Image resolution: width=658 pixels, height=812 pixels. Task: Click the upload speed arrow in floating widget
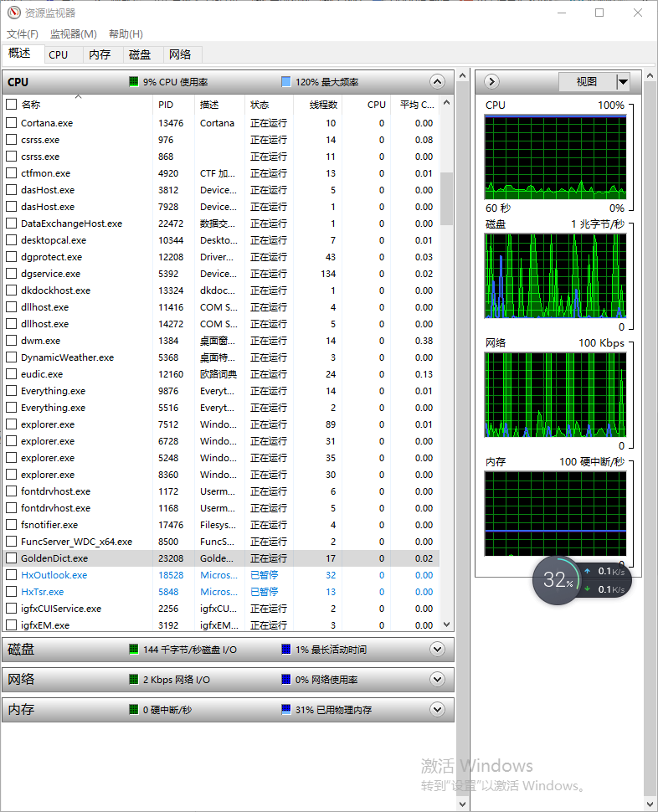[x=587, y=571]
